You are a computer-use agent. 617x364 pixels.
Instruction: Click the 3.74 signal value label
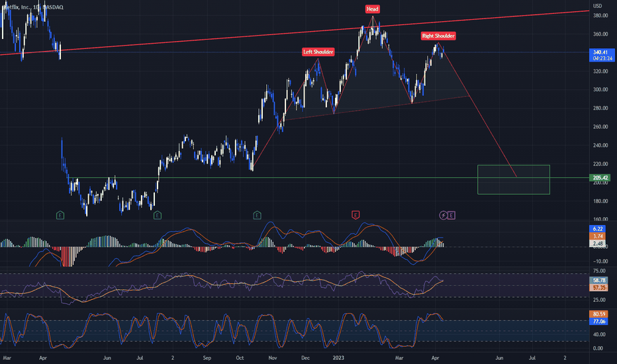pyautogui.click(x=598, y=236)
